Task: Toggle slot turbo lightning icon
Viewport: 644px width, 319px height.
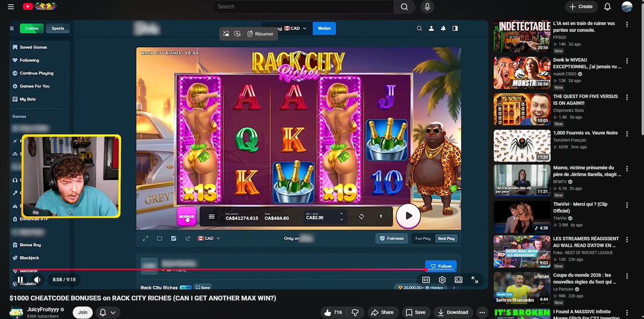Action: 381,217
